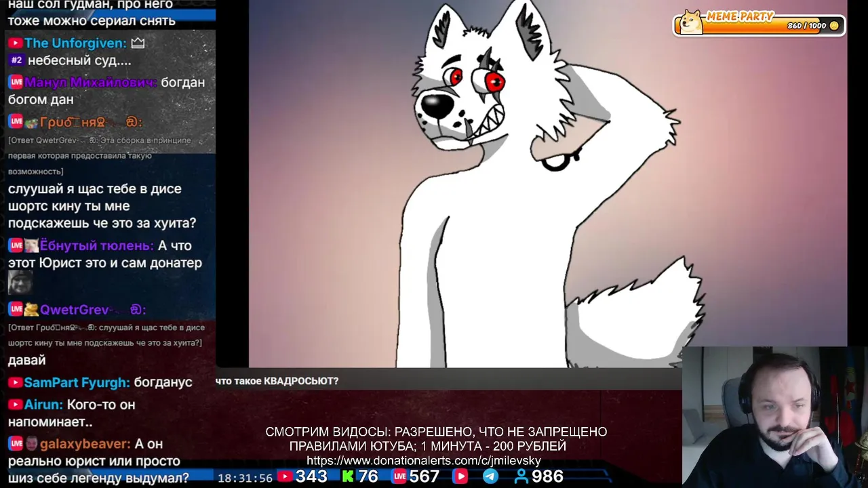Click the YouTube icon before Airun
The width and height of the screenshot is (868, 488).
(x=15, y=405)
